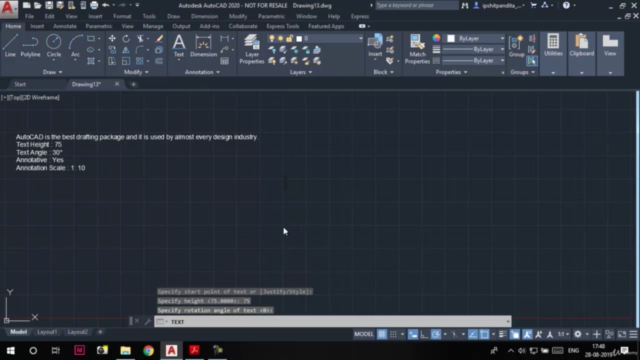Click the status bar customization menu
Viewport: 640px width, 360px height.
click(x=633, y=334)
